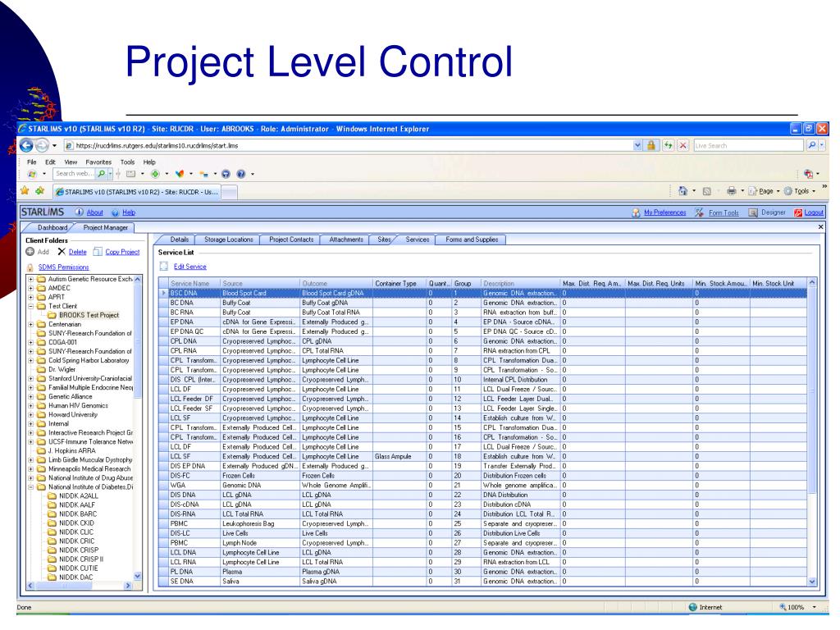
Task: Click the Service Name column header
Action: pyautogui.click(x=194, y=283)
